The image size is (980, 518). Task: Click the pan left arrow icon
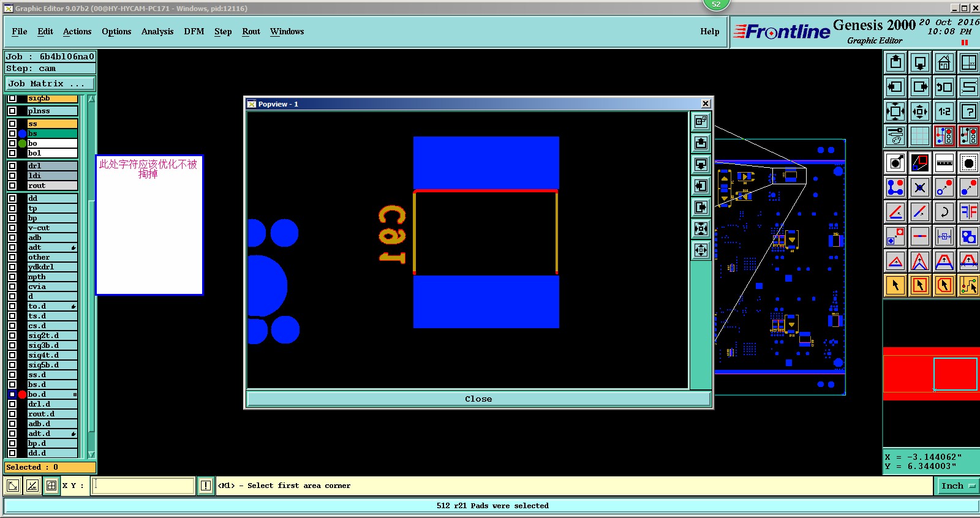coord(895,87)
